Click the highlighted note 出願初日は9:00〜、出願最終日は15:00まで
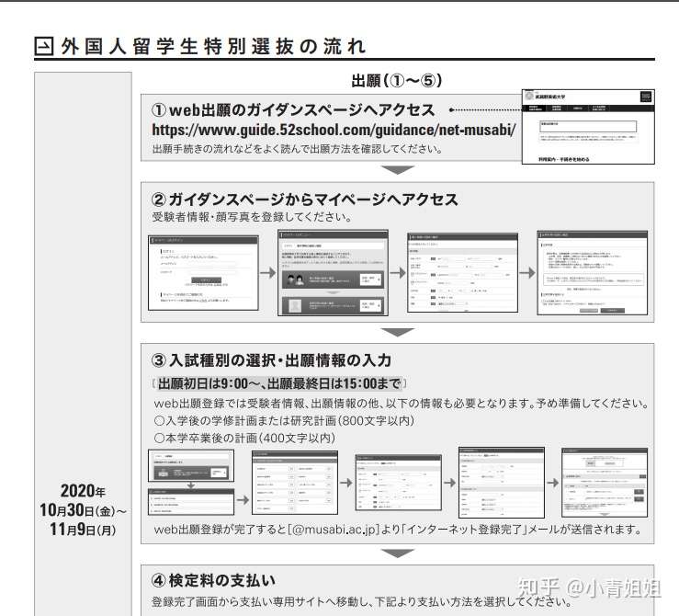Viewport: 679px width, 616px height. tap(279, 383)
